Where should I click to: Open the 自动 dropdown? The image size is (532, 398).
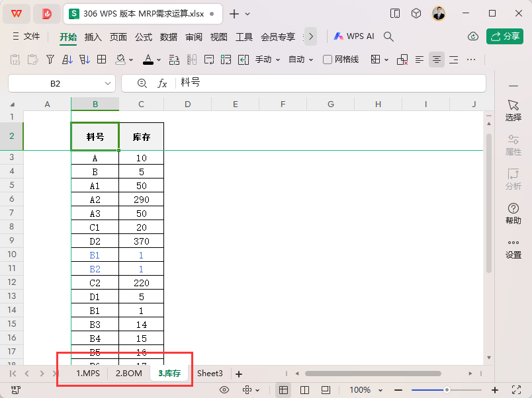[x=300, y=60]
